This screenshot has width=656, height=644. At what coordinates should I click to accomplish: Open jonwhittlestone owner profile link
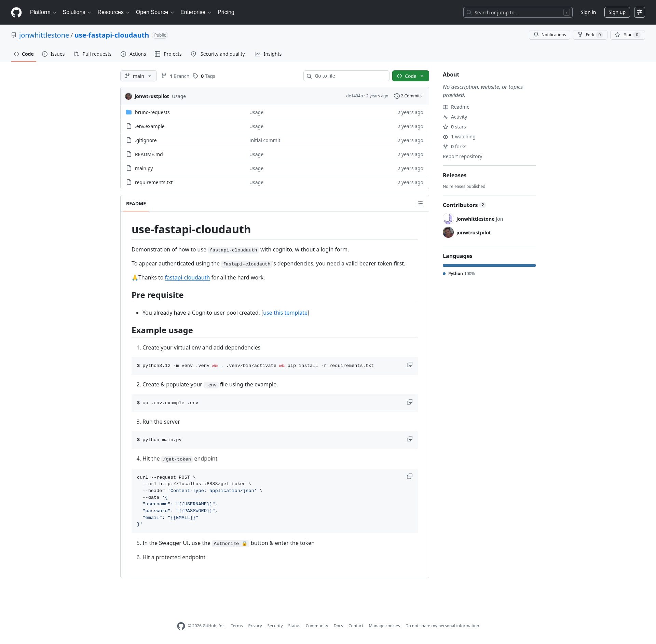pos(44,35)
